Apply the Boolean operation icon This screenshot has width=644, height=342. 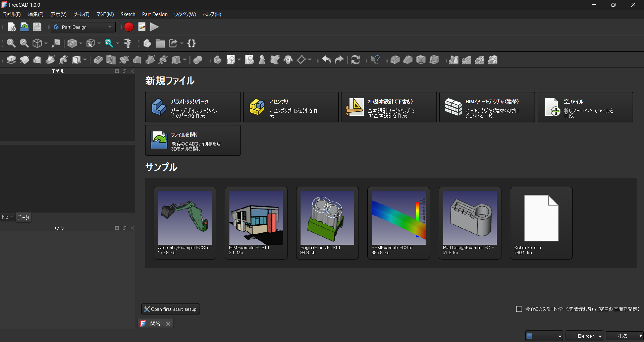pos(198,60)
